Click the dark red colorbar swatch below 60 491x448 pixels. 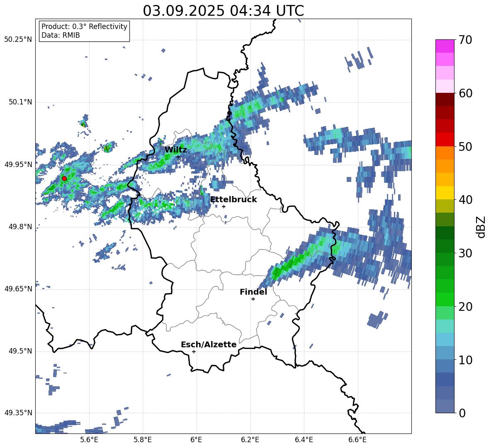click(445, 99)
